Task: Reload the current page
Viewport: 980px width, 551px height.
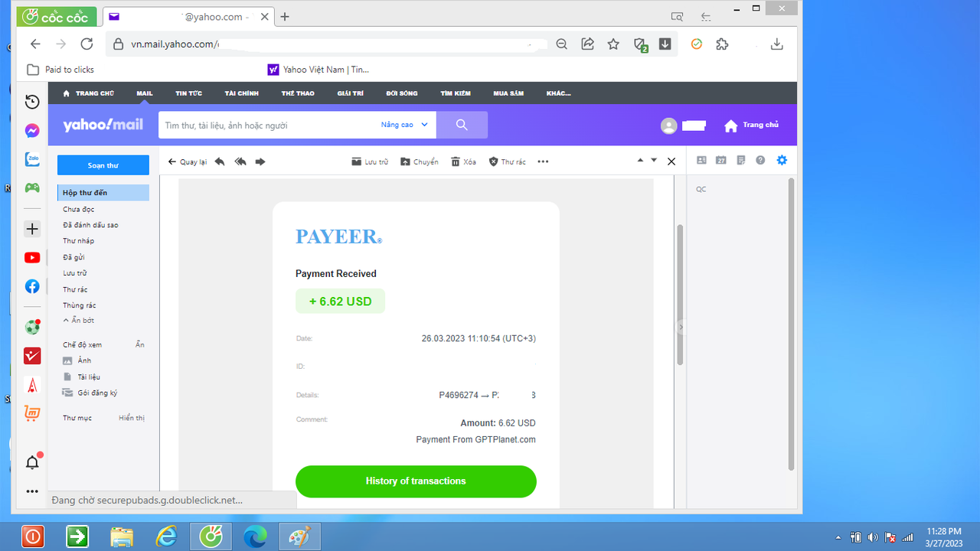Action: [x=87, y=44]
